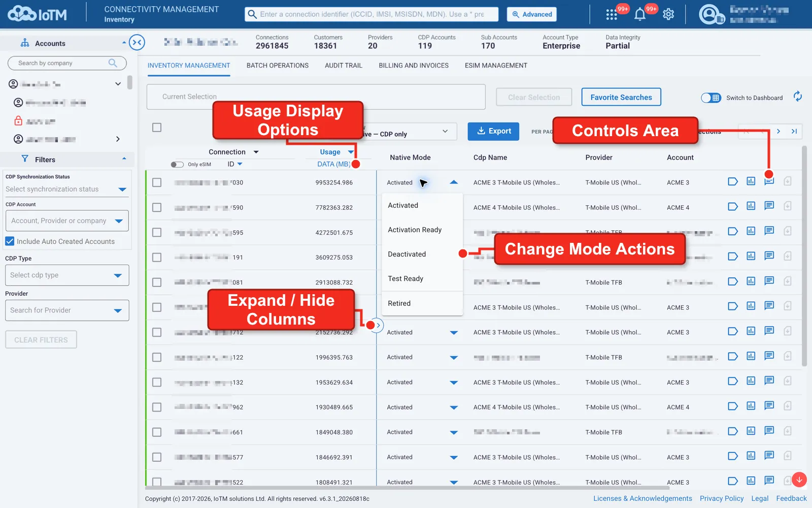Select checkbox for row ending 590
812x508 pixels.
(x=157, y=207)
